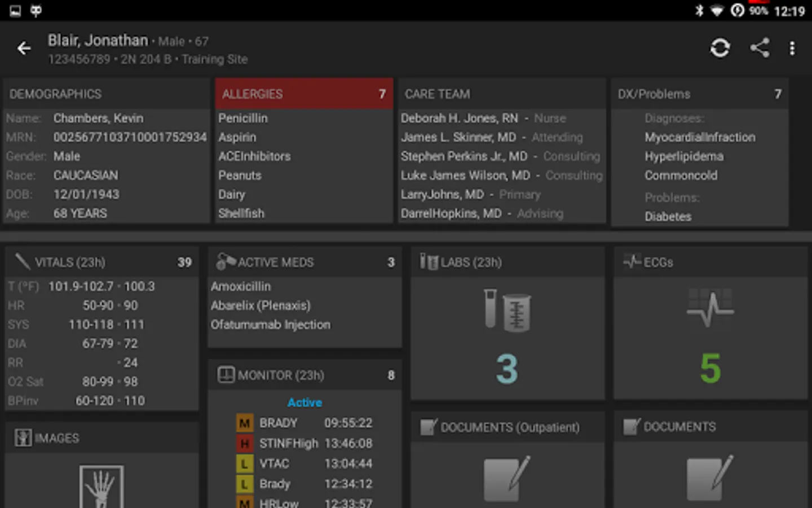Open the three-dot overflow menu
Screen dimensions: 812x508
[792, 49]
